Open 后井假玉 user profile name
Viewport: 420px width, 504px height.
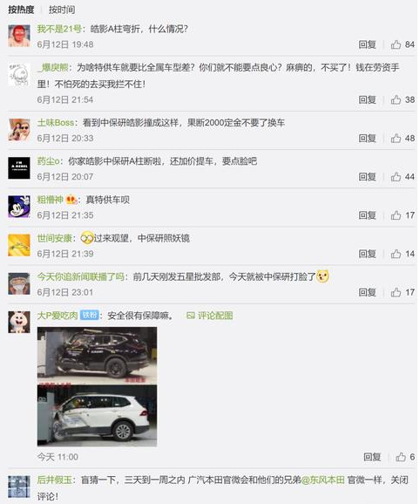pos(55,480)
